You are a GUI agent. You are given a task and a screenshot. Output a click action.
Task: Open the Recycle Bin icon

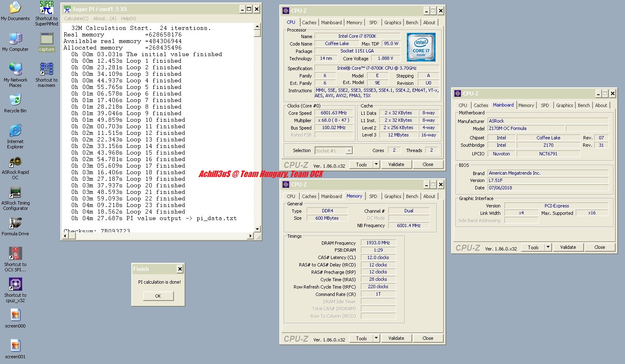point(15,103)
